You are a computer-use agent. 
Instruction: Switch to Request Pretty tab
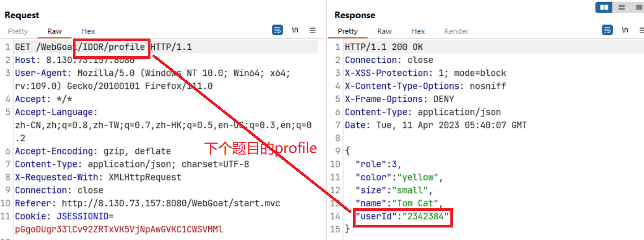[x=18, y=31]
